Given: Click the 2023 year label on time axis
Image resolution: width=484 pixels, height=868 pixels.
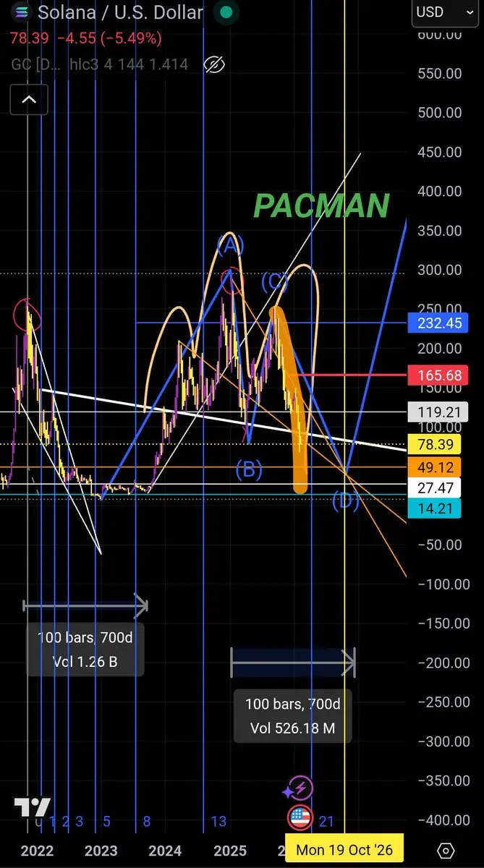Looking at the screenshot, I should [x=101, y=850].
